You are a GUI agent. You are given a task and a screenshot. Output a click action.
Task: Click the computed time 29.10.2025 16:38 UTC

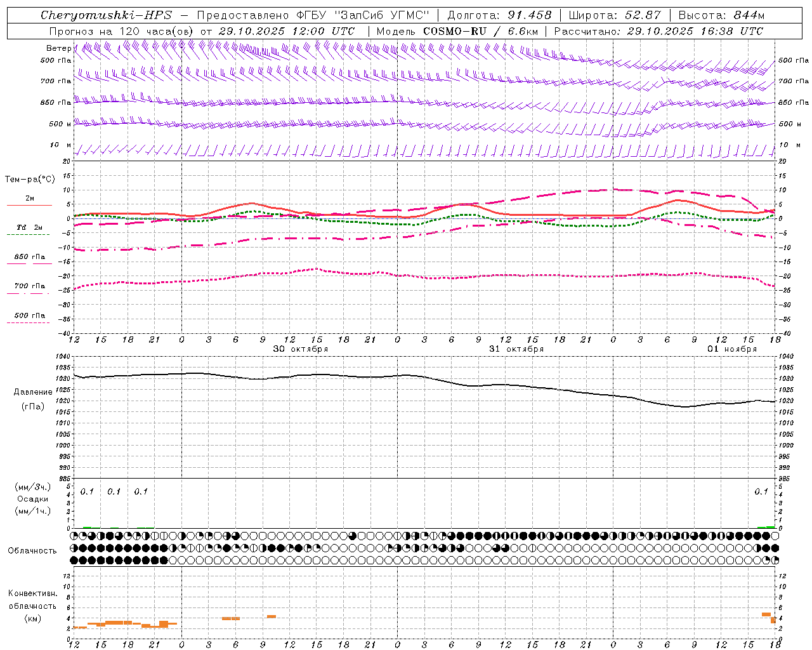695,31
